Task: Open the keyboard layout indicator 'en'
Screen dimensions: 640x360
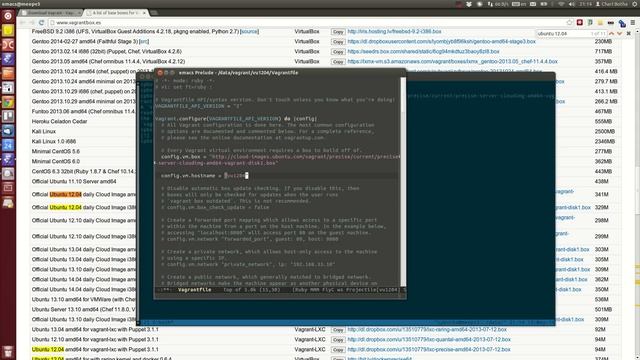Action: (519, 4)
